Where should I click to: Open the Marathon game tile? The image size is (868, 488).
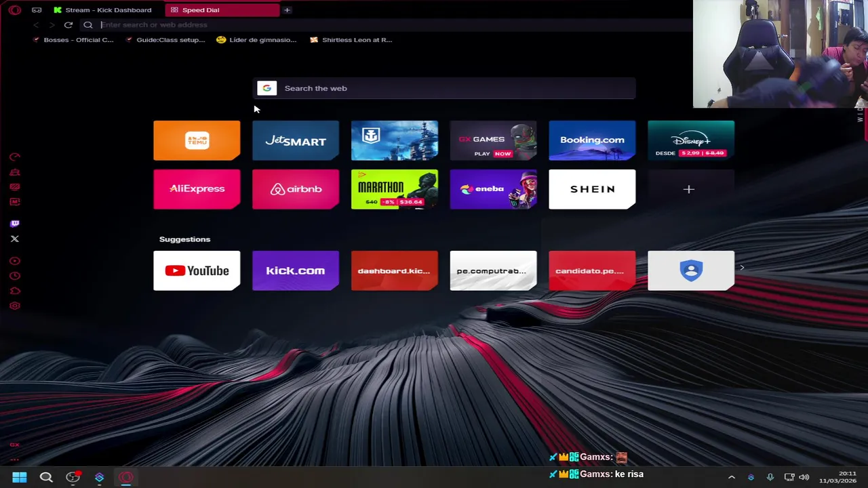(x=395, y=189)
